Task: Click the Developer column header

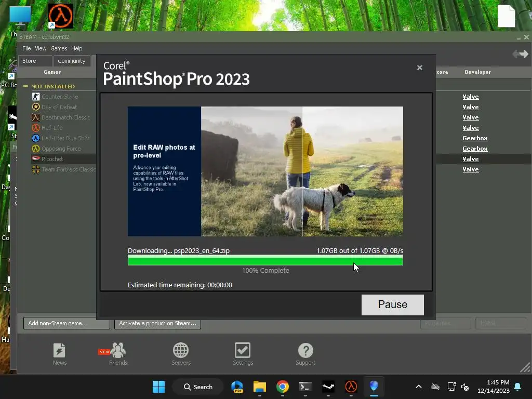Action: (x=478, y=72)
